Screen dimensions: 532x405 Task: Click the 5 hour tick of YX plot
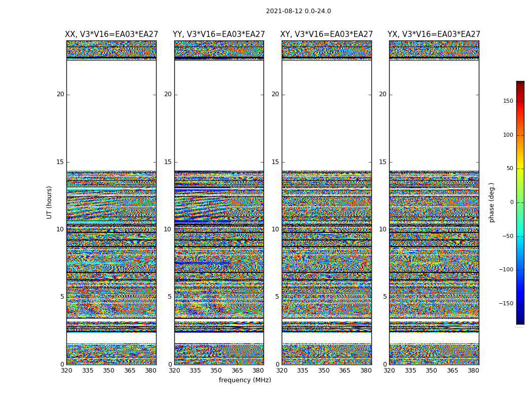pos(385,297)
